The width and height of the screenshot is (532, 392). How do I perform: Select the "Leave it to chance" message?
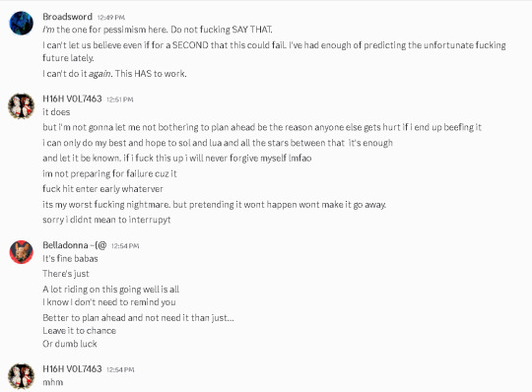(80, 331)
